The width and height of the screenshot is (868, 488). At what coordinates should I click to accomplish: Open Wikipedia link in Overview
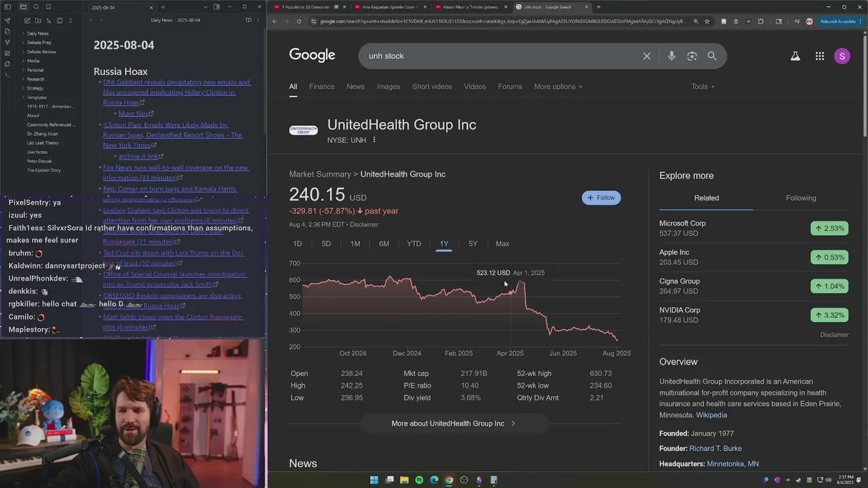point(711,415)
